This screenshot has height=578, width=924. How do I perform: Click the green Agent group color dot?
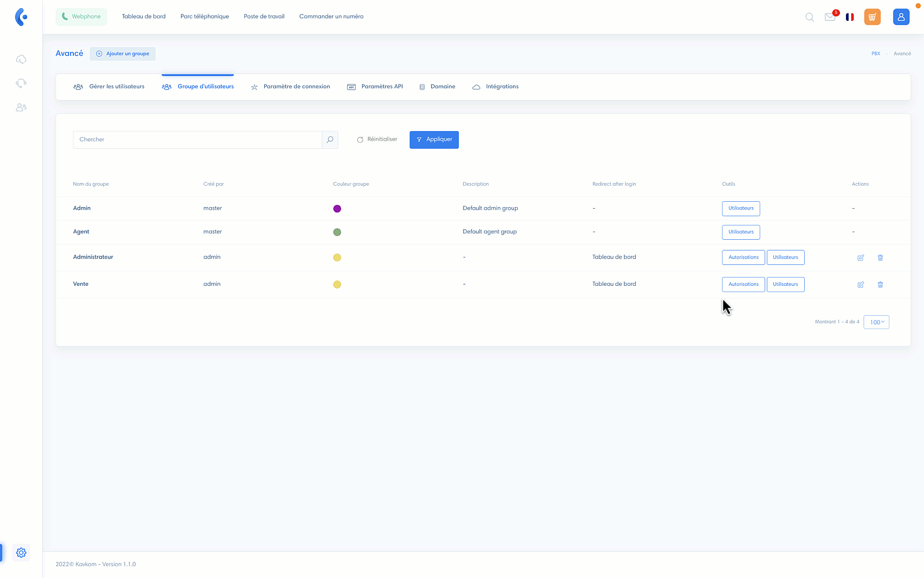click(x=337, y=232)
